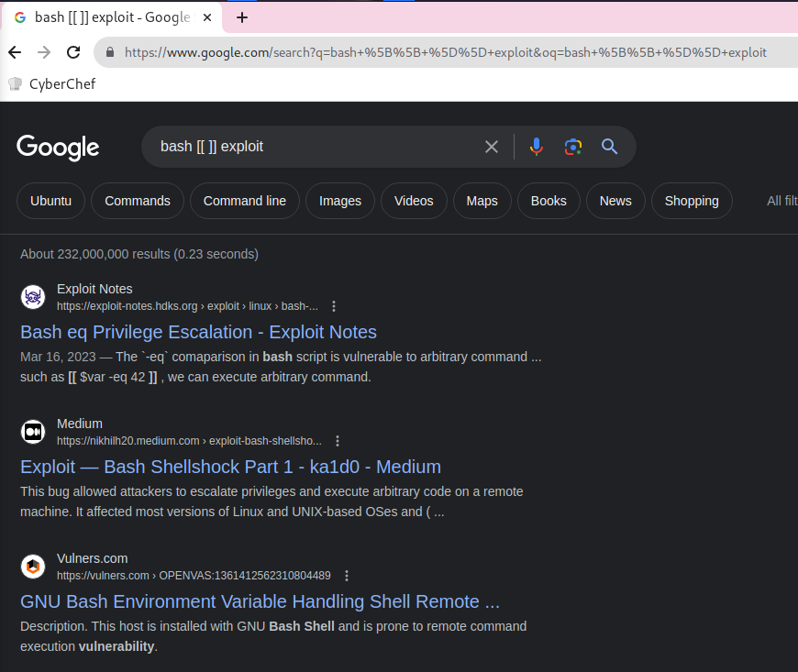Click the browser forward arrow
798x672 pixels.
click(44, 52)
